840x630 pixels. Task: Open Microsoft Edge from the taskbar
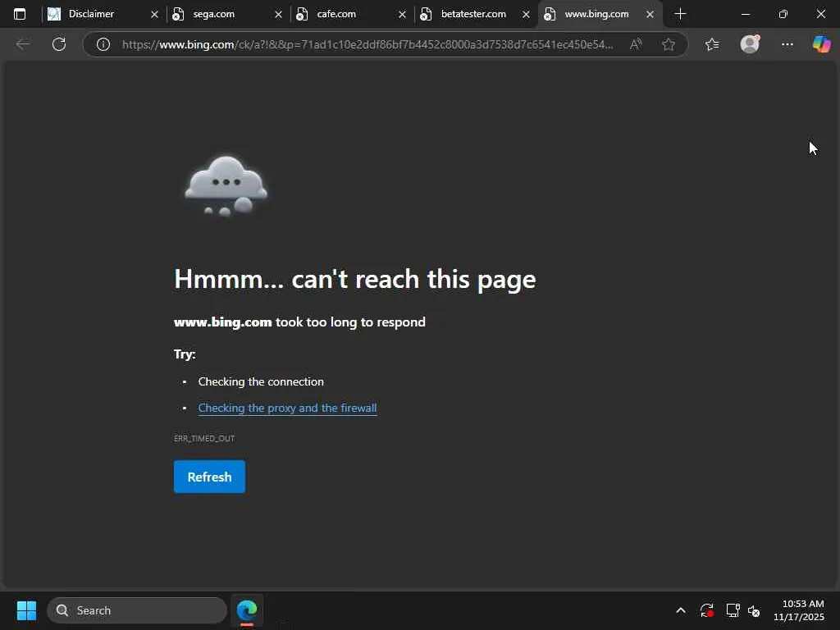tap(247, 610)
